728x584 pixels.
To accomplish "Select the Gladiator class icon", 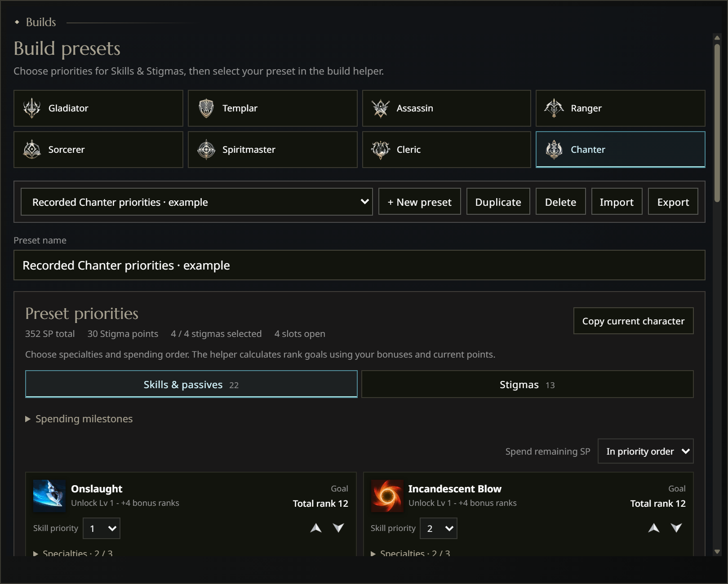I will 32,108.
